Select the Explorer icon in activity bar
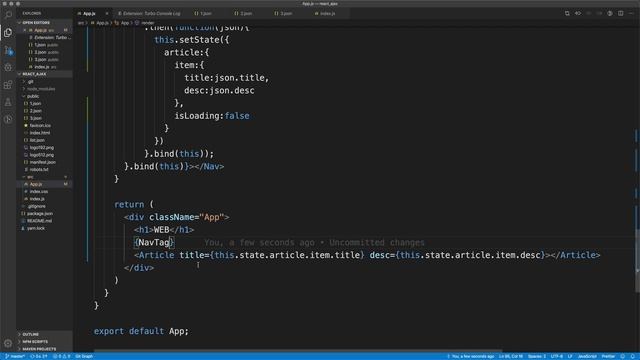The height and width of the screenshot is (360, 640). [8, 33]
